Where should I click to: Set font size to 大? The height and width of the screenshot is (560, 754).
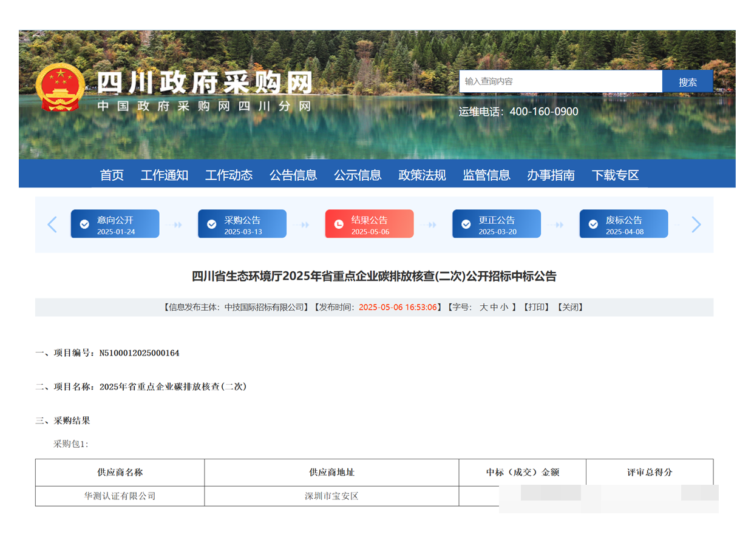484,308
